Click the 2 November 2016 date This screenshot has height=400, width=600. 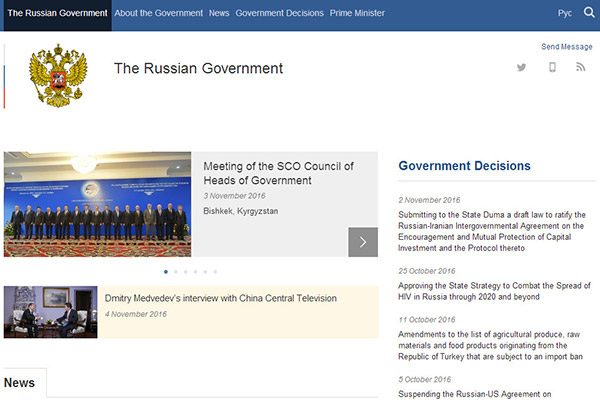tap(429, 200)
